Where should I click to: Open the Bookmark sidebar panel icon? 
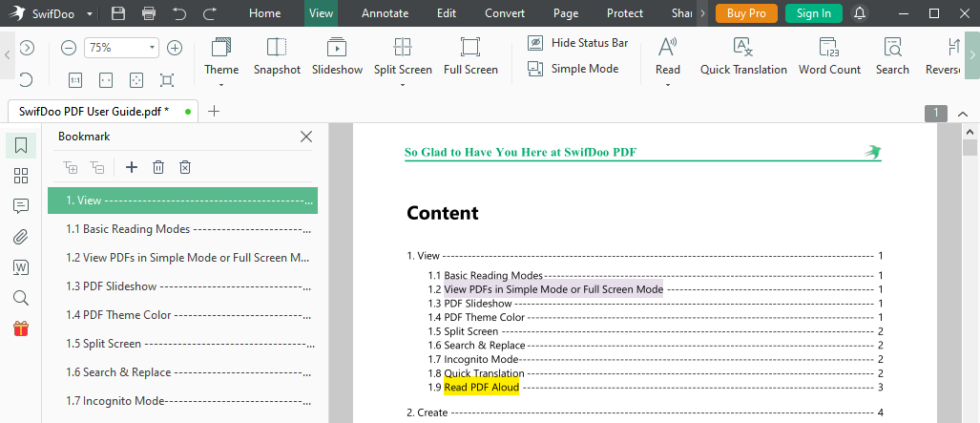[21, 146]
